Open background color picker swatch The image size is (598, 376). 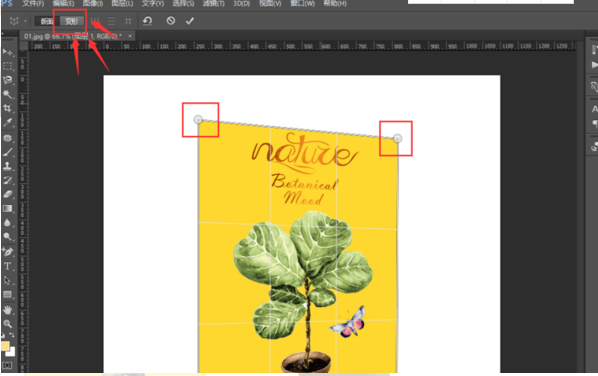[x=11, y=352]
